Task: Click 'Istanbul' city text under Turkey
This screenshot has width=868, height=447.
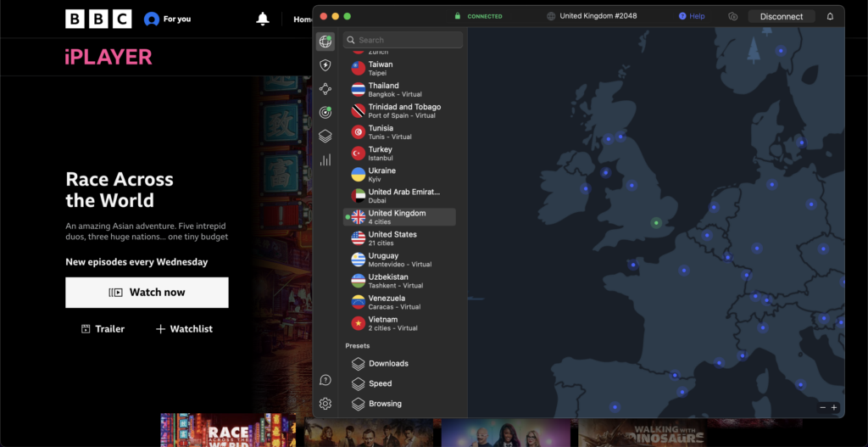Action: coord(381,158)
